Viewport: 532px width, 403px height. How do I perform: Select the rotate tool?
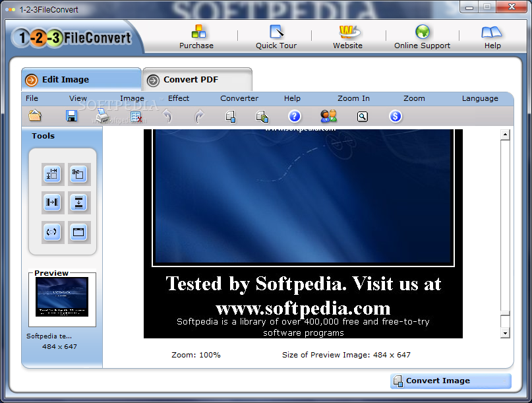pos(53,232)
